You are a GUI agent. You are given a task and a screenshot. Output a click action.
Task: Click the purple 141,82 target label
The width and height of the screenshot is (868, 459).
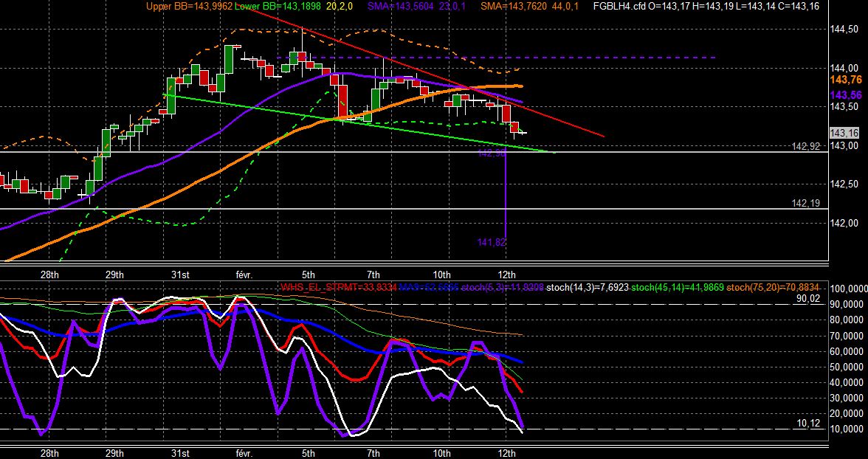tap(492, 242)
